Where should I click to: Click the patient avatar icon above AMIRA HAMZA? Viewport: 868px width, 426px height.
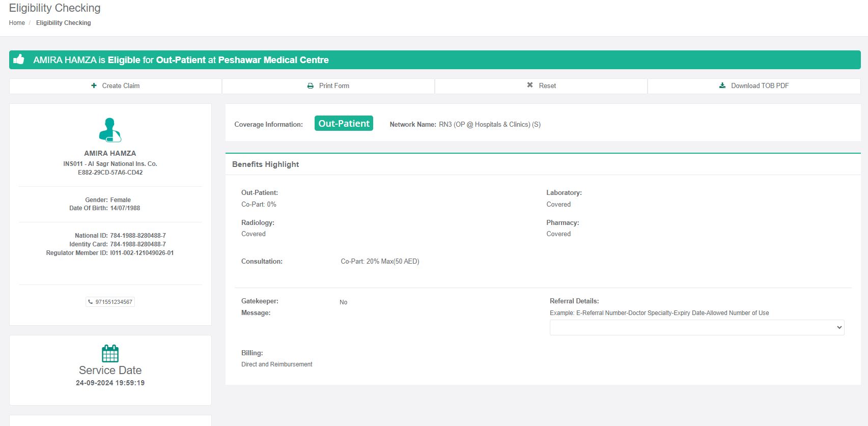[110, 130]
